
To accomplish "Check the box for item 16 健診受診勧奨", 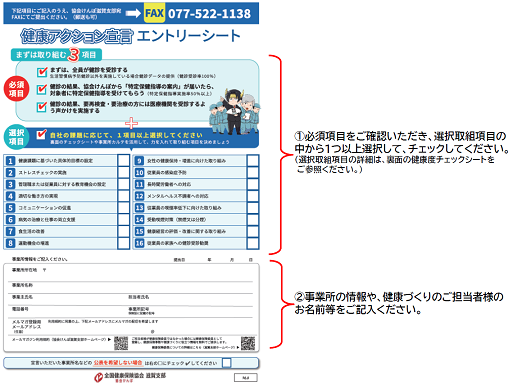I will click(253, 243).
